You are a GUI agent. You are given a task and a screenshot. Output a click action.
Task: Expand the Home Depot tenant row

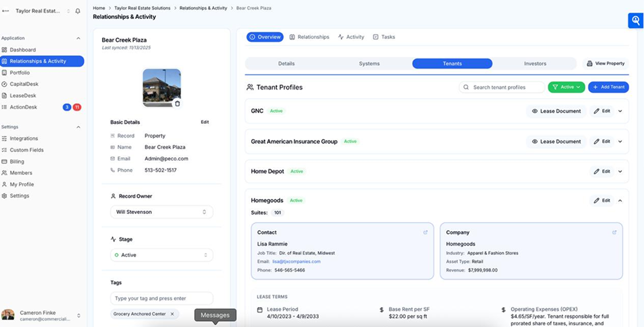coord(620,172)
